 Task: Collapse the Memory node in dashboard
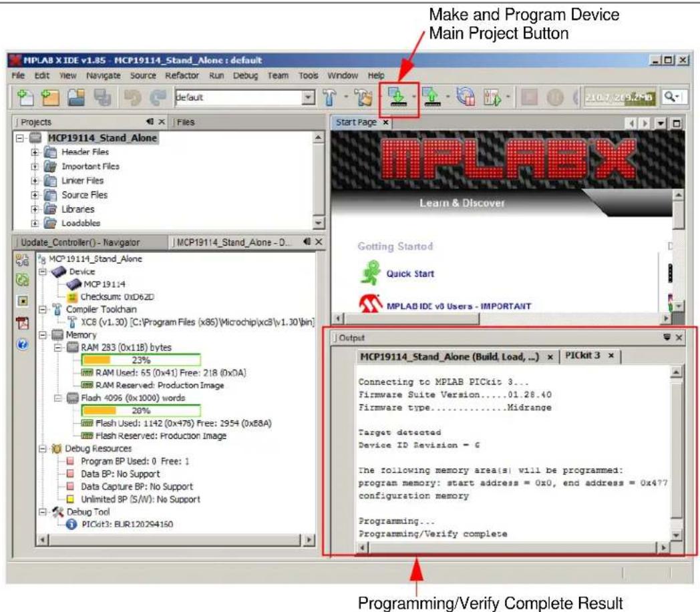pos(43,334)
